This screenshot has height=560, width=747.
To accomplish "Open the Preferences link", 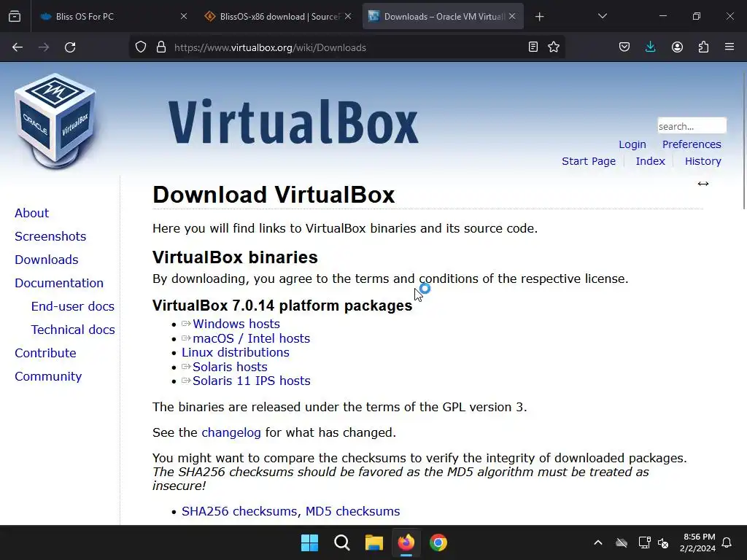I will click(692, 144).
